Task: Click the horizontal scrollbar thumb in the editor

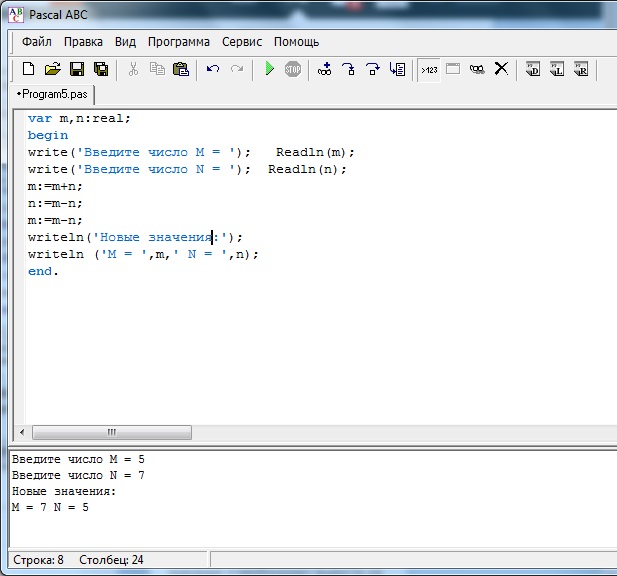Action: tap(111, 432)
